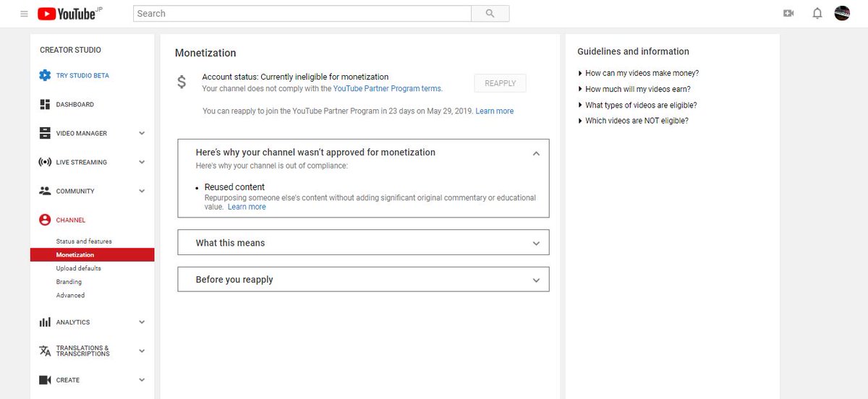Image resolution: width=868 pixels, height=399 pixels.
Task: Click the Channel person icon
Action: pyautogui.click(x=45, y=220)
